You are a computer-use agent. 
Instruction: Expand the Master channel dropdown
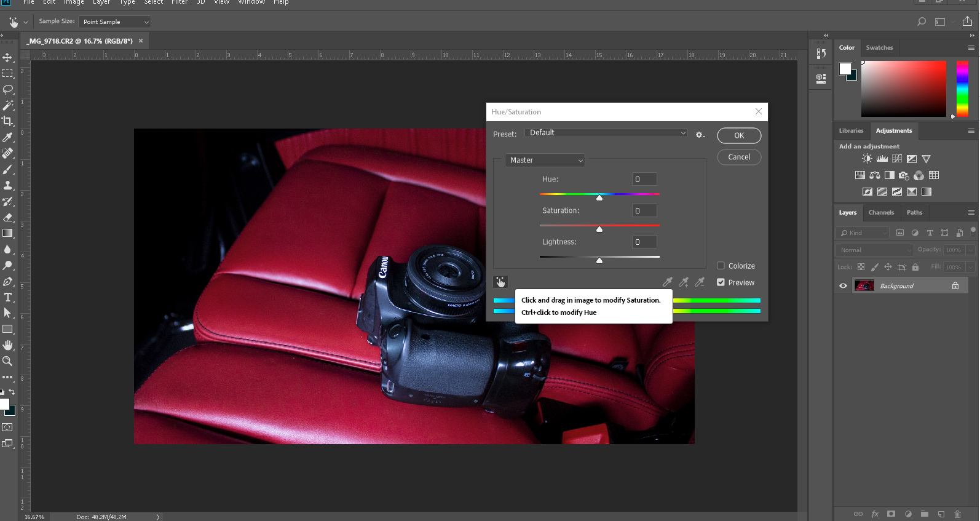click(x=545, y=160)
